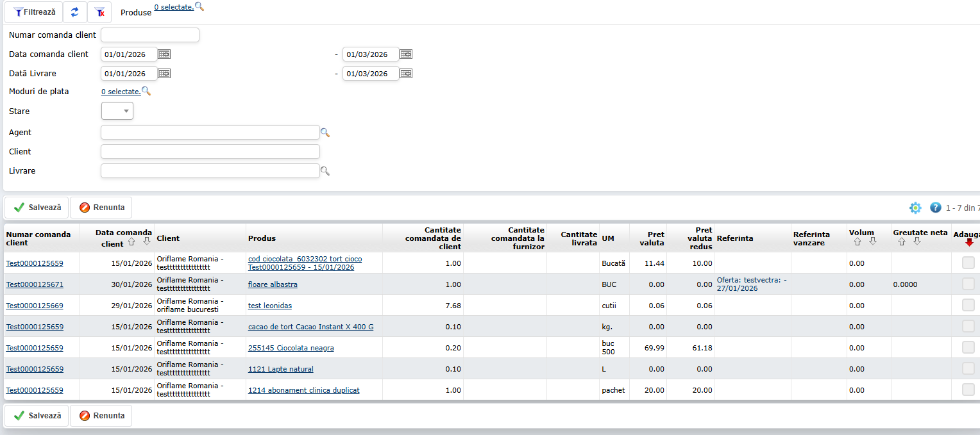Image resolution: width=980 pixels, height=435 pixels.
Task: Sort Data comanda client ascending arrow
Action: (x=131, y=242)
